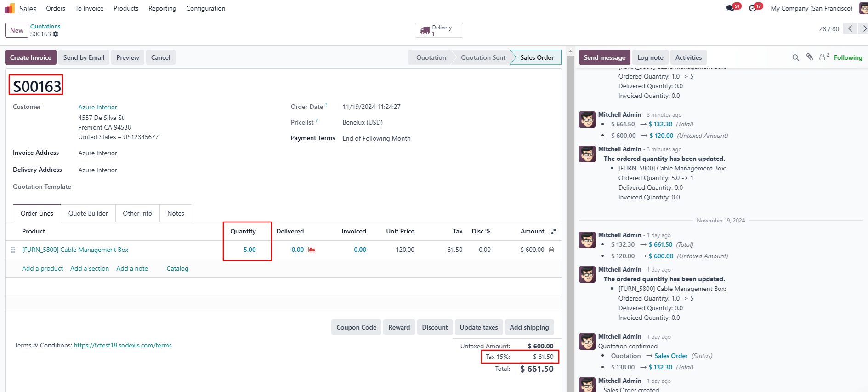Switch company My Company (San Francisco)

coord(811,8)
